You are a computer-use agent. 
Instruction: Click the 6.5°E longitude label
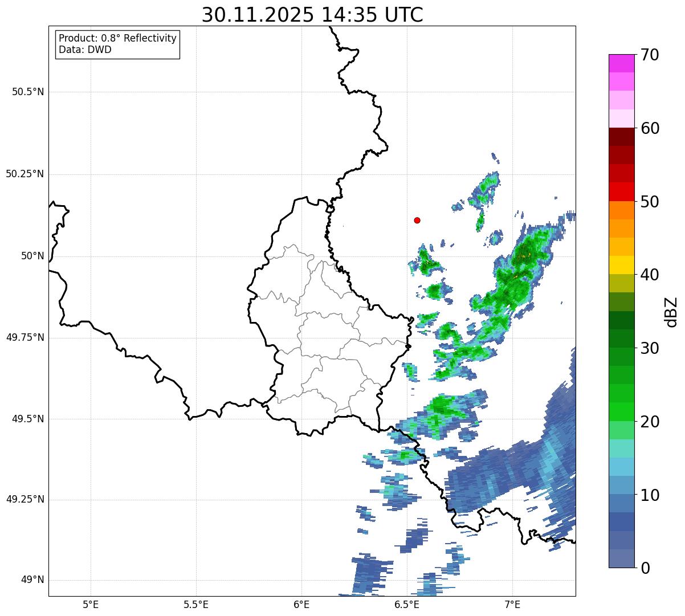(x=407, y=604)
